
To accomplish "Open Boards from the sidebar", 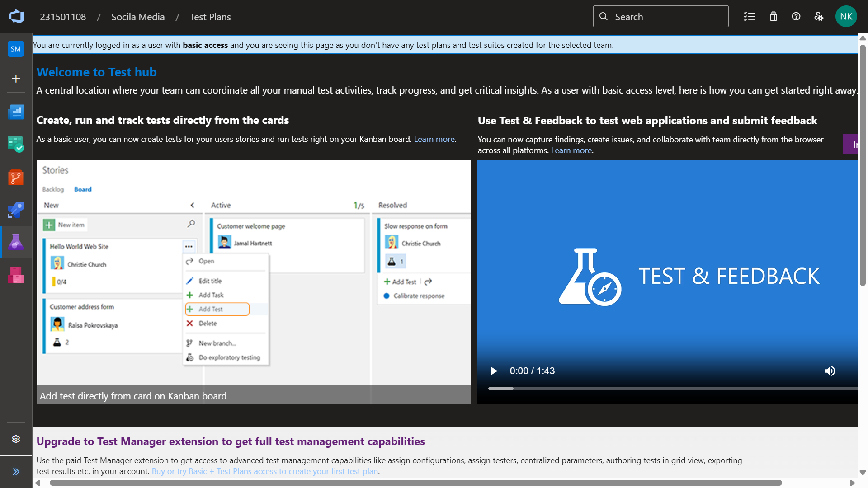I will [16, 145].
